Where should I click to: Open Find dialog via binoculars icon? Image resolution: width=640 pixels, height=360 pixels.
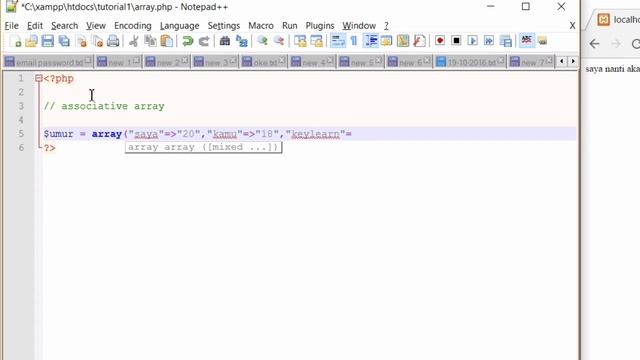pos(224,41)
